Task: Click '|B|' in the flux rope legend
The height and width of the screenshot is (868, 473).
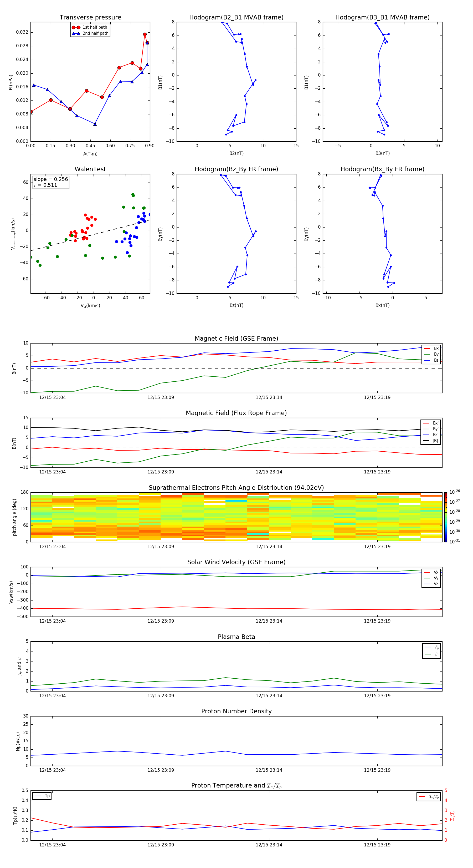Action: [435, 441]
